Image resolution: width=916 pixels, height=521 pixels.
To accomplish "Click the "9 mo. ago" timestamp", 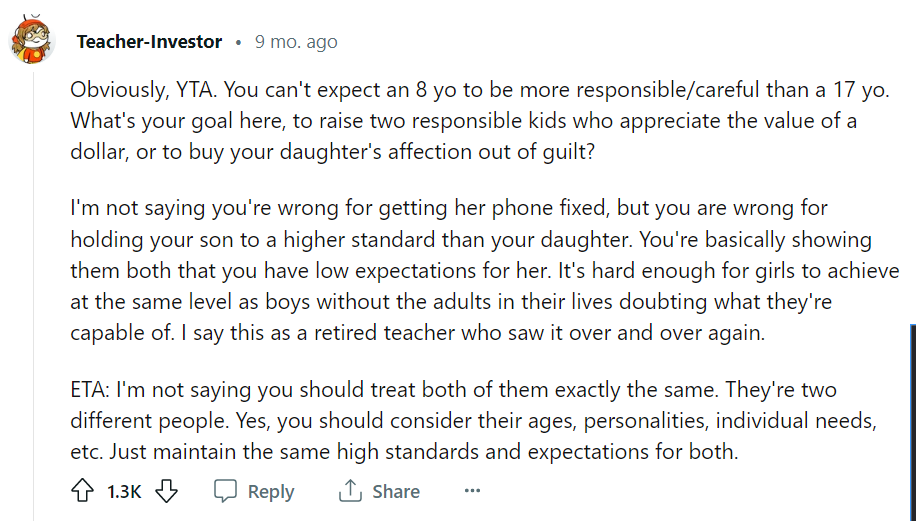I will 296,41.
